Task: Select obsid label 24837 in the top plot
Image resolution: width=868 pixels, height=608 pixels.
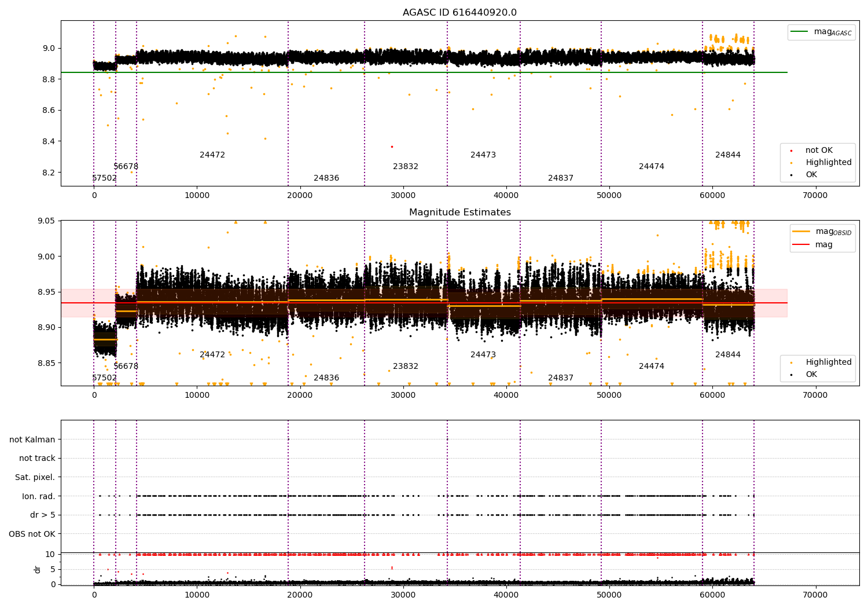Action: (x=561, y=178)
